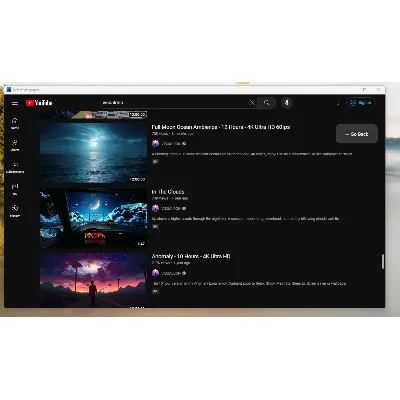The width and height of the screenshot is (400, 400).
Task: Click channel name under Anomaly video
Action: point(171,273)
